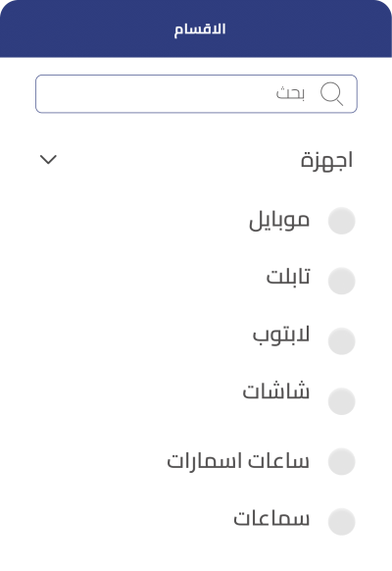Click the الاقسام header title

pos(200,29)
